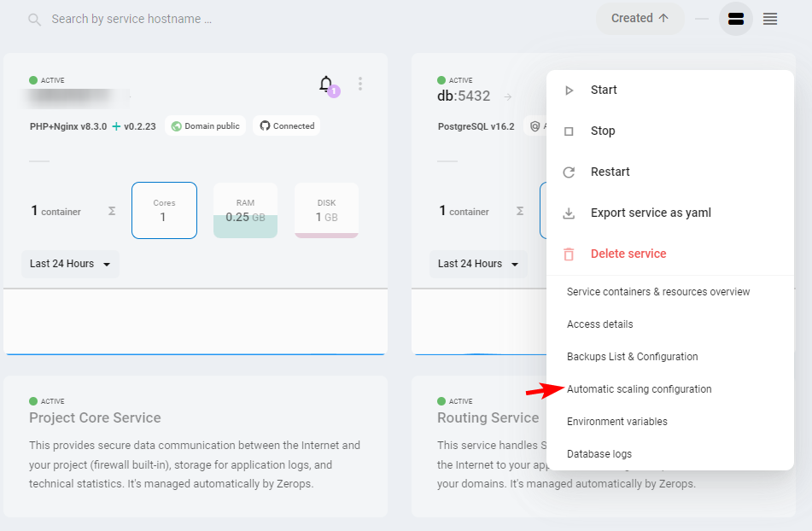The width and height of the screenshot is (812, 531).
Task: Click the sigma total icon on PHP card
Action: click(112, 211)
